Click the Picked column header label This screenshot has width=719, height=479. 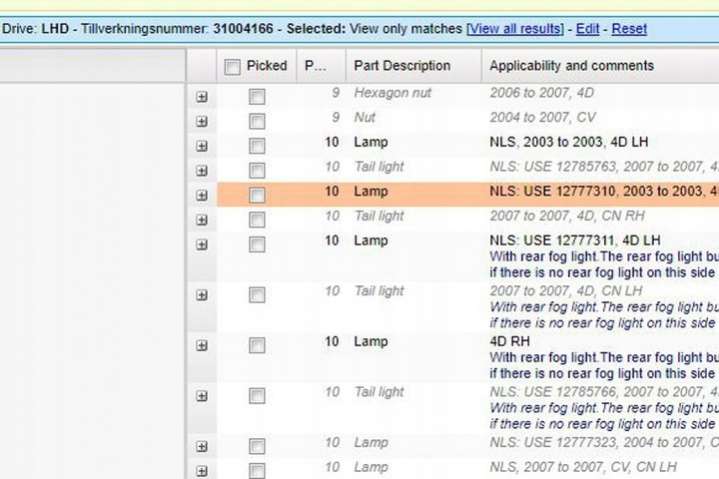pos(266,66)
